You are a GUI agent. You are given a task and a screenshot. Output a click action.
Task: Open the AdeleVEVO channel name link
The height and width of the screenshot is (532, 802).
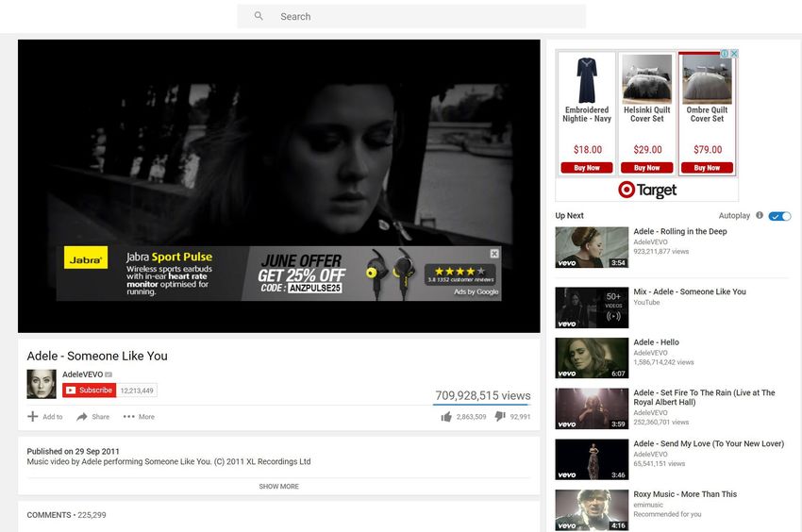click(x=82, y=374)
